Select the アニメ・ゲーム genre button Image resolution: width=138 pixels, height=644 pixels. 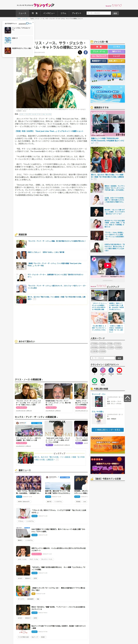[x=99, y=52]
